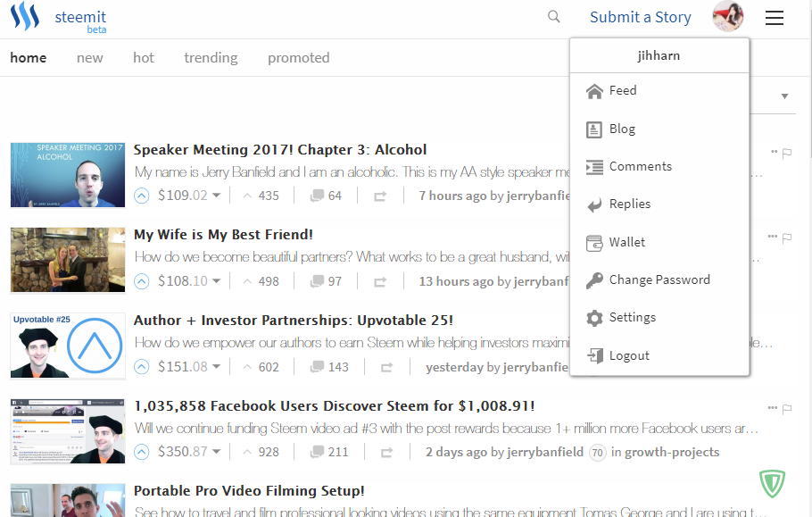Expand payout dropdown next to $350.87
The height and width of the screenshot is (517, 812).
(217, 452)
